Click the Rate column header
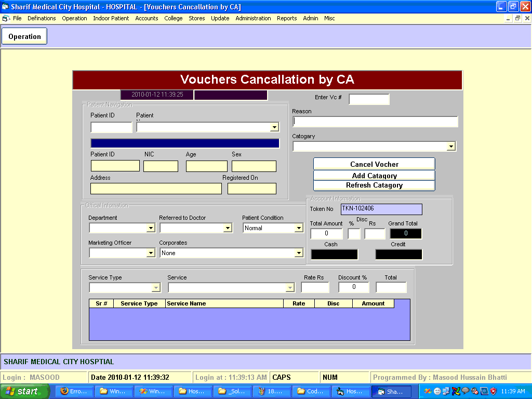 pos(299,303)
